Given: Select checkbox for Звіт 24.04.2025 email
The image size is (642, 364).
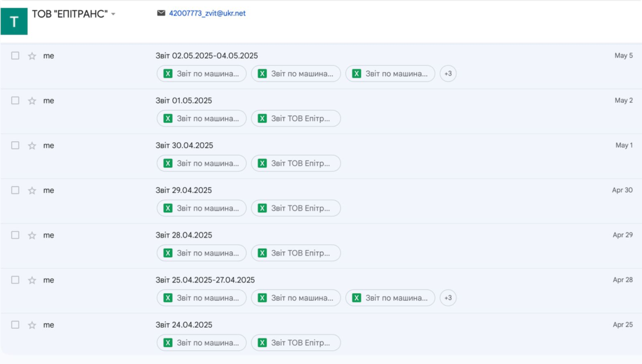Looking at the screenshot, I should [16, 325].
